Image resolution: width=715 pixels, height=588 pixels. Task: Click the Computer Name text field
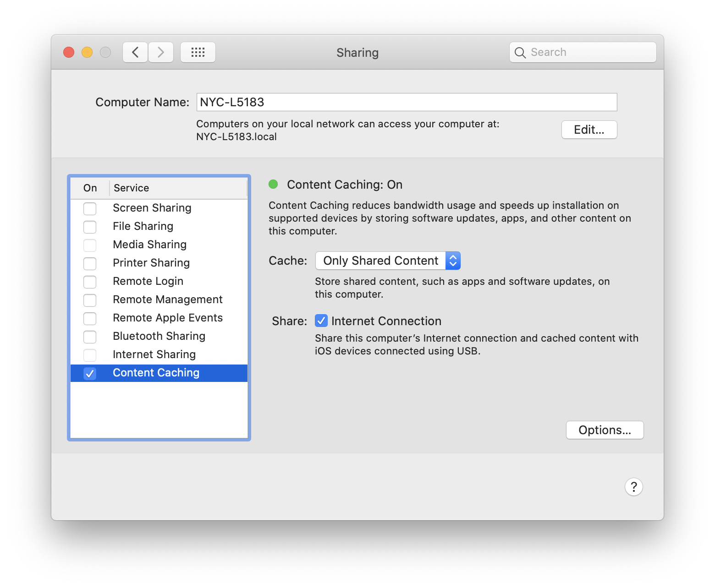(407, 102)
